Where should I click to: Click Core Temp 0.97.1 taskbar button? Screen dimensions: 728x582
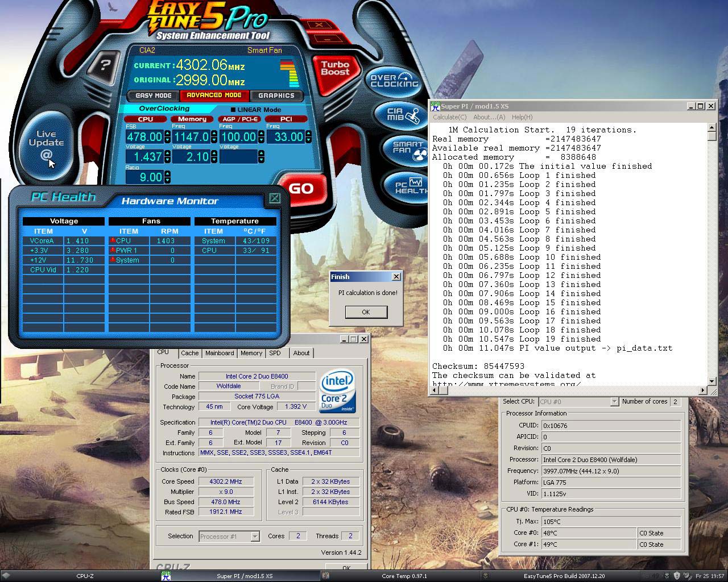pos(404,576)
